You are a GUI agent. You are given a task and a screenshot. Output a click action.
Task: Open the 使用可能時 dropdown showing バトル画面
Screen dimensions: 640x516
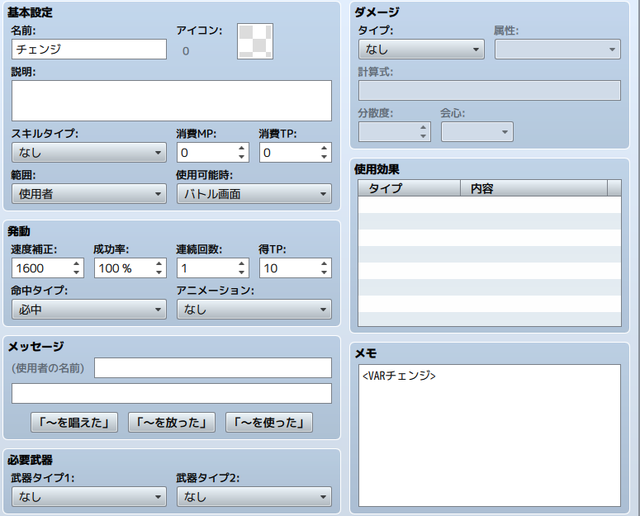click(x=254, y=194)
